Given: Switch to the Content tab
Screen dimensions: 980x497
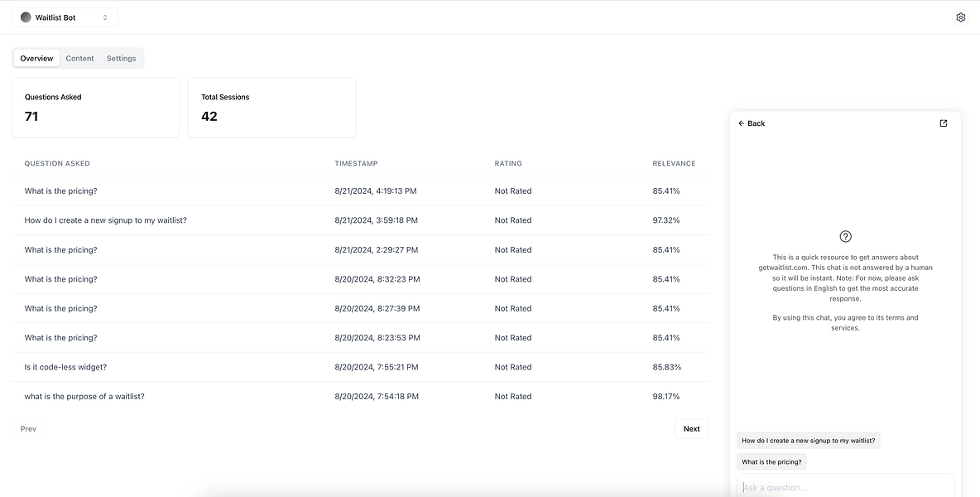Looking at the screenshot, I should coord(80,58).
